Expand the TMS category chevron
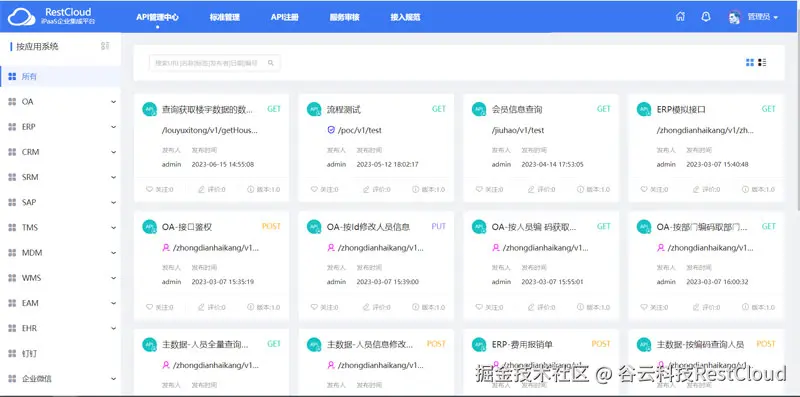This screenshot has width=800, height=397. [x=113, y=228]
